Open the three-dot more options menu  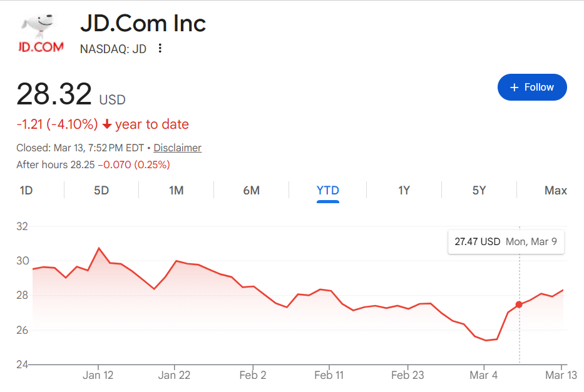pos(160,48)
